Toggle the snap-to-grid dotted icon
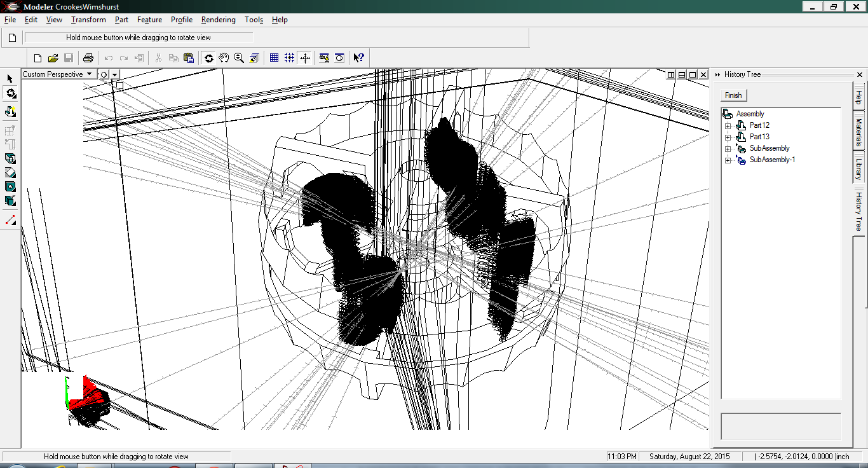 point(289,58)
